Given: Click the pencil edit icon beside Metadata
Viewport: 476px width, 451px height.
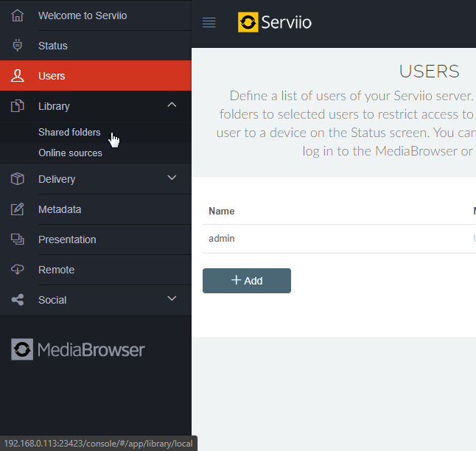Looking at the screenshot, I should pos(17,209).
